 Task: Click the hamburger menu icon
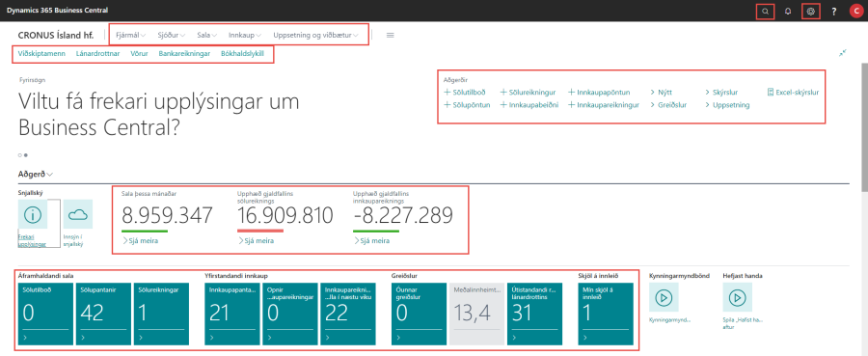[391, 35]
